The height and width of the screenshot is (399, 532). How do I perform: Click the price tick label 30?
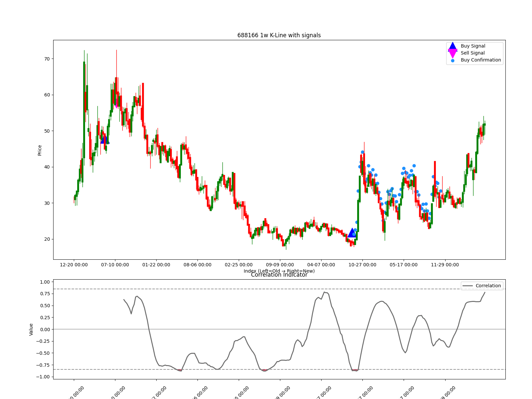click(x=47, y=203)
